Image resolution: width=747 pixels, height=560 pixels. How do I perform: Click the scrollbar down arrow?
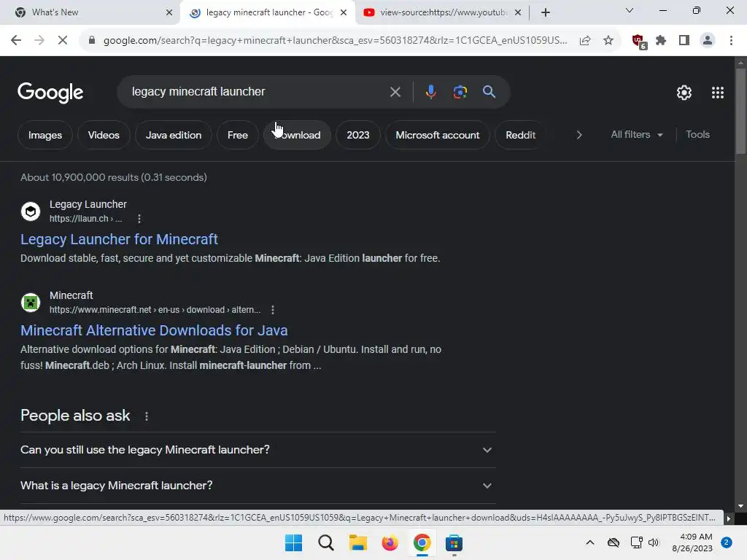click(740, 506)
